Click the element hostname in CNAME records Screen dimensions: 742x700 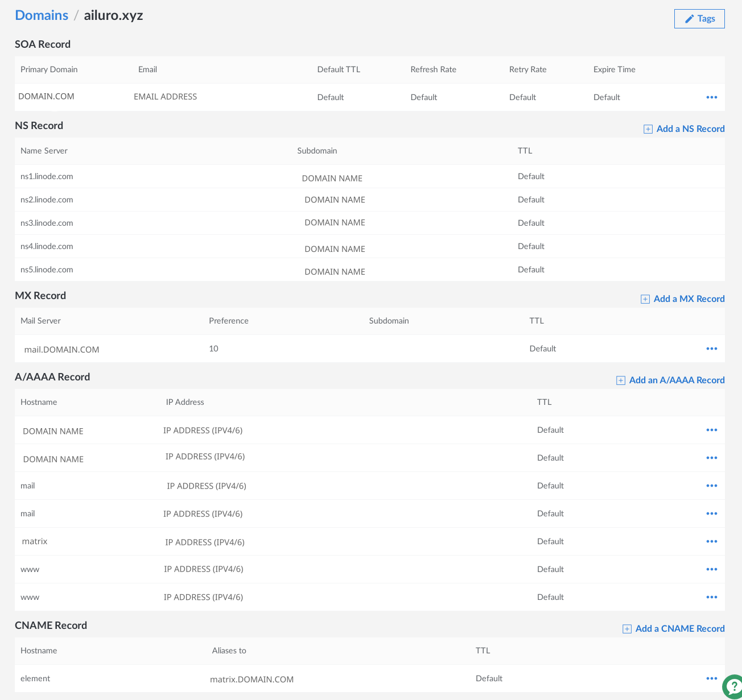35,678
